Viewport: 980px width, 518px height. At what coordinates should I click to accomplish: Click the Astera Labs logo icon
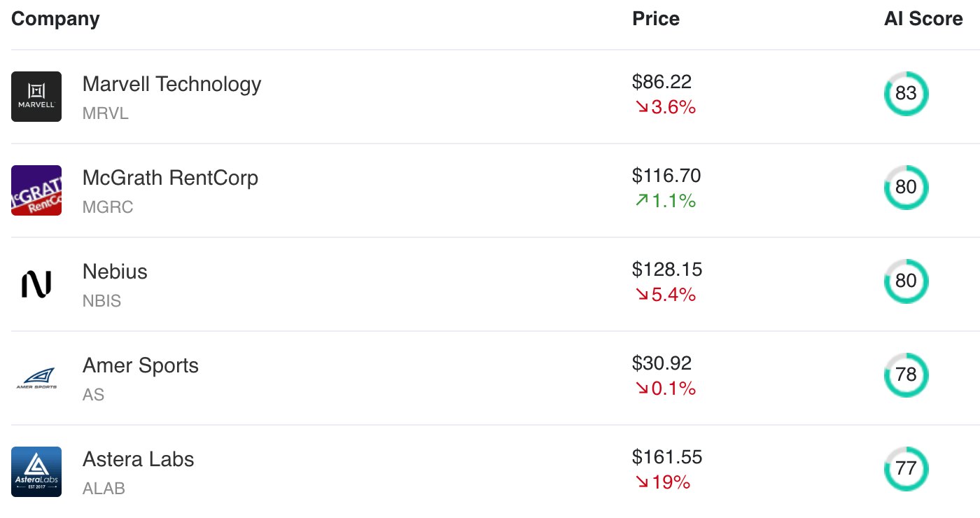click(x=36, y=472)
